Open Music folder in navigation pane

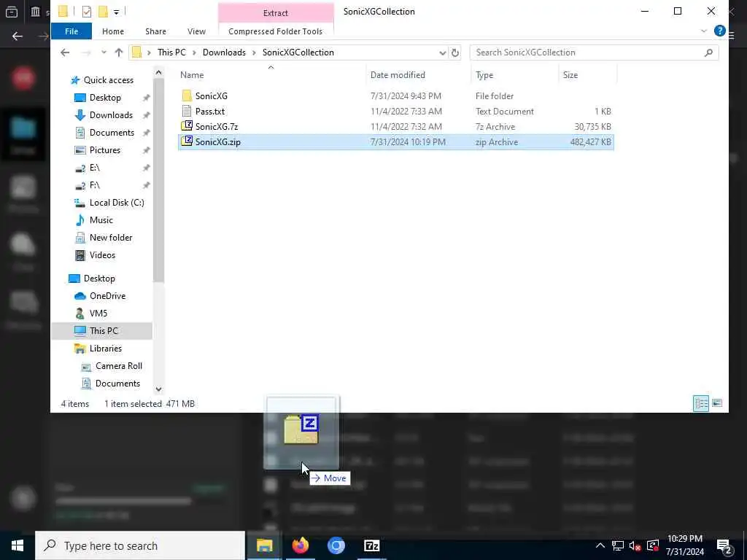click(101, 220)
